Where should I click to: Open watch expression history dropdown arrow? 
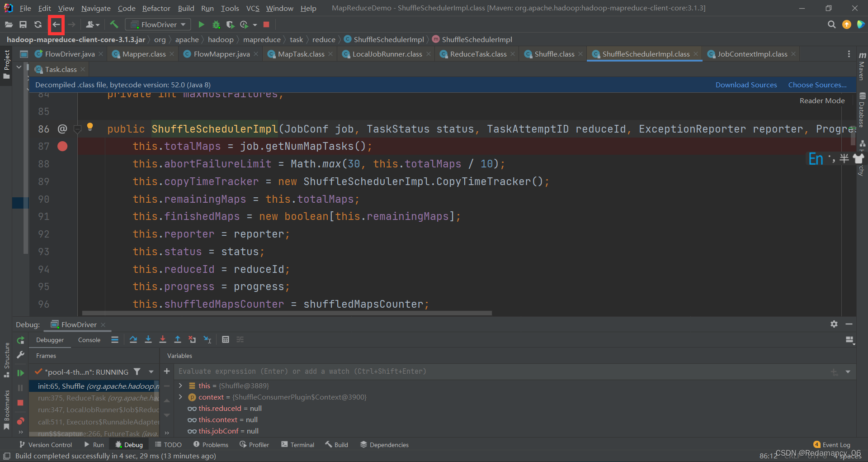848,372
